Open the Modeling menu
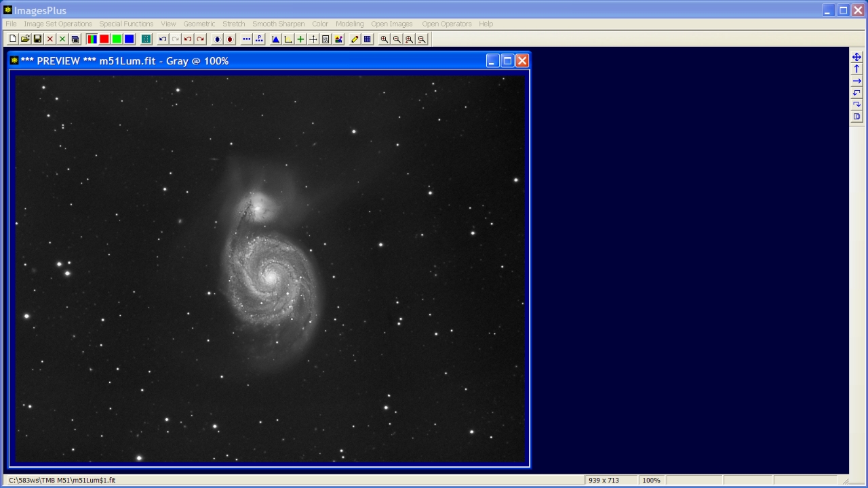Screen dimensions: 868x488 tap(349, 24)
